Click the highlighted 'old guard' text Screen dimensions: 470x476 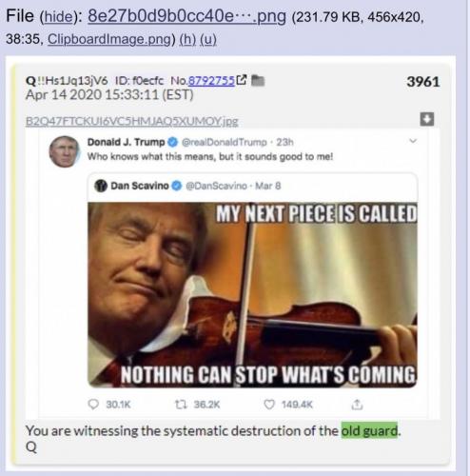coord(369,430)
